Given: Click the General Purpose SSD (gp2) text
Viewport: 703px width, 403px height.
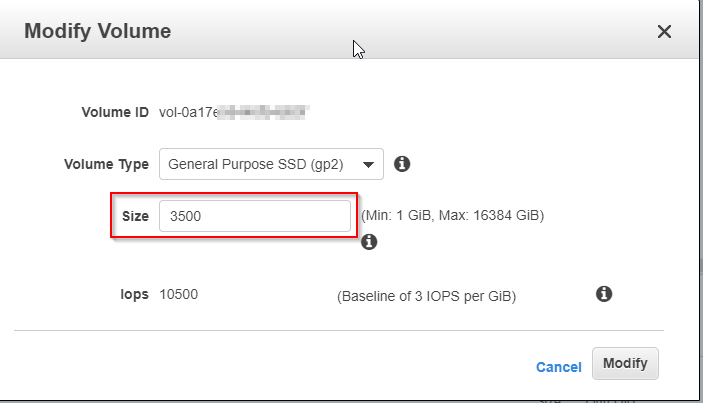Looking at the screenshot, I should (x=256, y=165).
